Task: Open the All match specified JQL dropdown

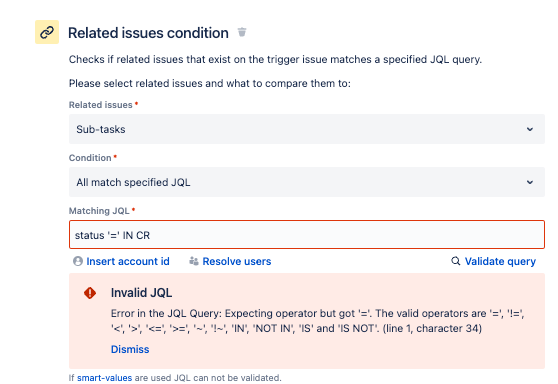Action: pos(307,182)
